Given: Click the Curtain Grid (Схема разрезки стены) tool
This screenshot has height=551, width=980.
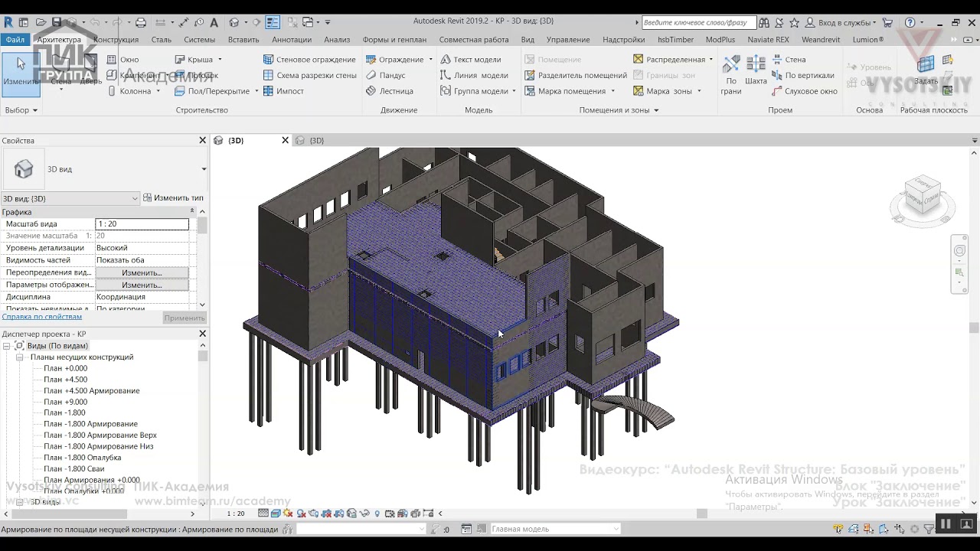Looking at the screenshot, I should 309,75.
